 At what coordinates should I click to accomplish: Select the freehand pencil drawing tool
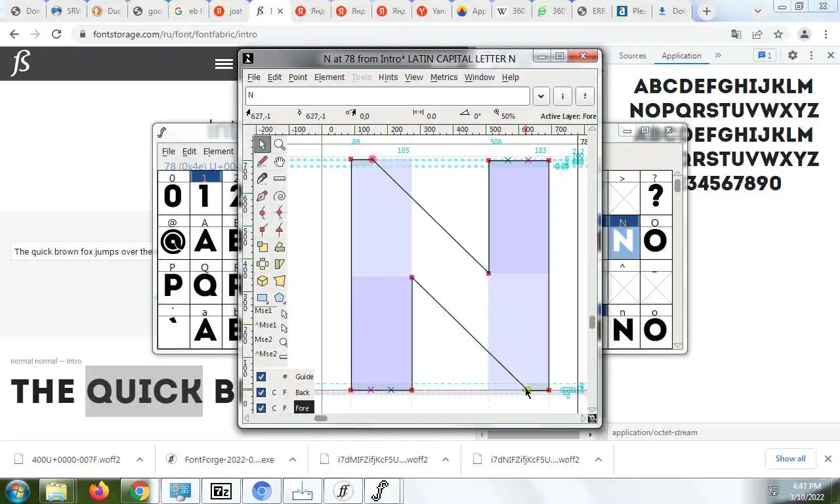262,161
